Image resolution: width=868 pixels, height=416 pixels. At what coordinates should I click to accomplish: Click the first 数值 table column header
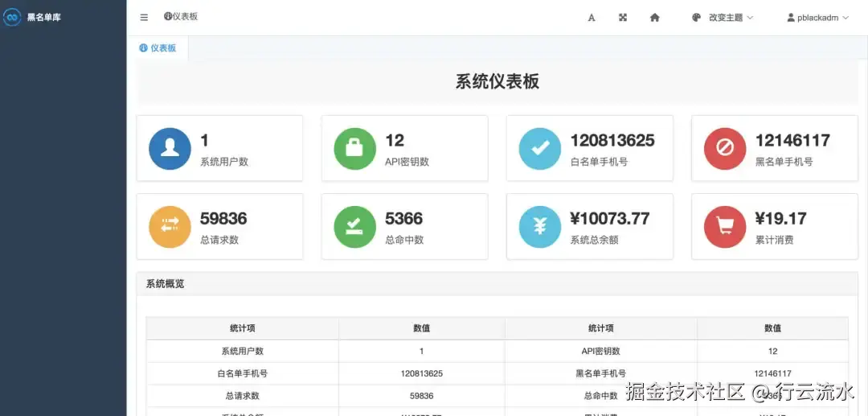pyautogui.click(x=421, y=328)
